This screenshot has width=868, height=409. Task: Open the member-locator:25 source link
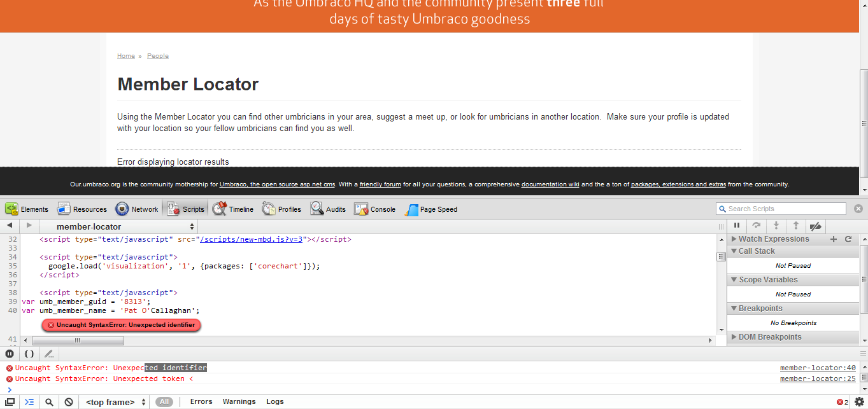(x=818, y=378)
